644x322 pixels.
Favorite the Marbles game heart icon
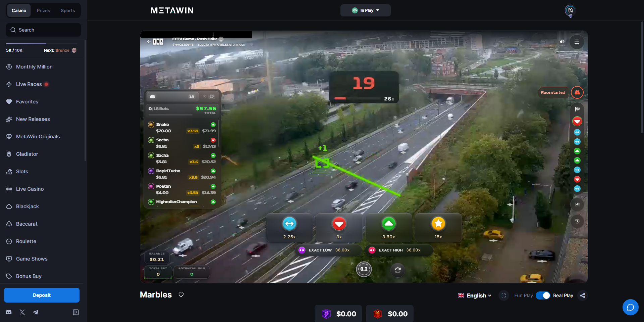point(181,295)
